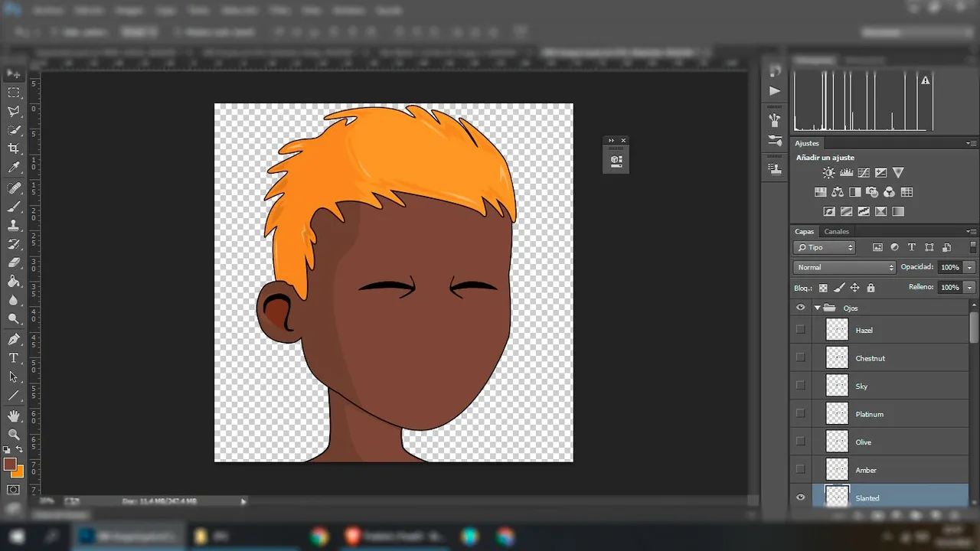Toggle lock position
The image size is (980, 551).
point(854,288)
